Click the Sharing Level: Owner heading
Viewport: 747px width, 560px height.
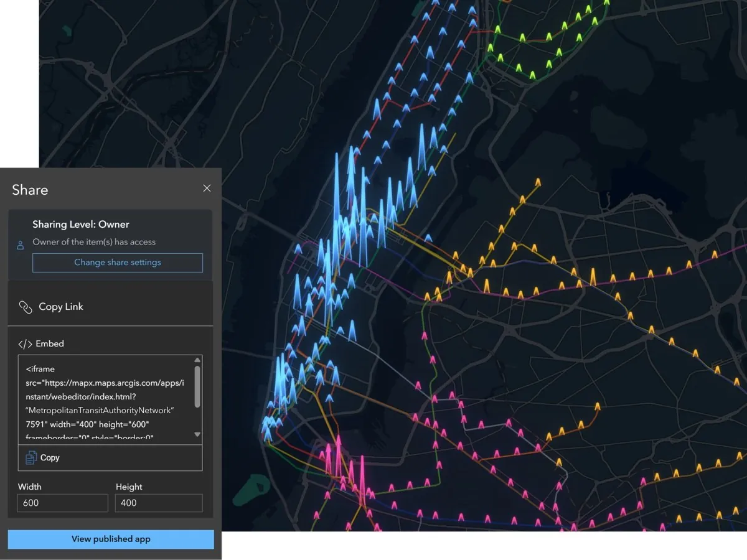(81, 224)
